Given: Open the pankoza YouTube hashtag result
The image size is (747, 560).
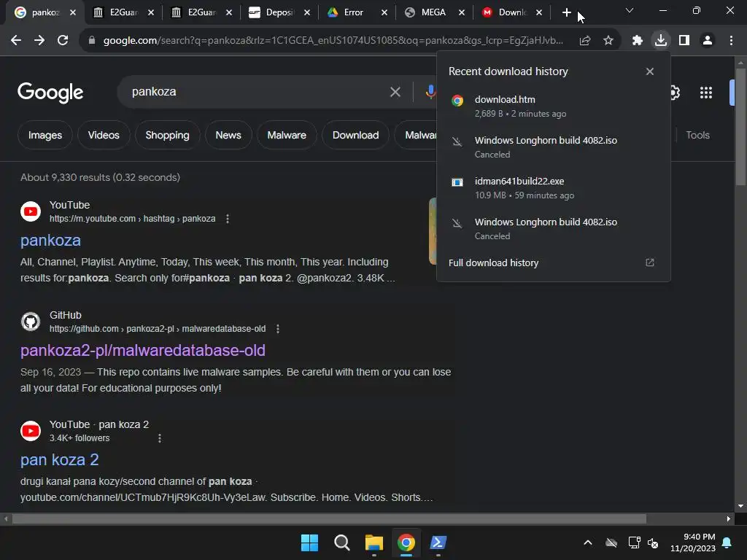Looking at the screenshot, I should pyautogui.click(x=50, y=241).
